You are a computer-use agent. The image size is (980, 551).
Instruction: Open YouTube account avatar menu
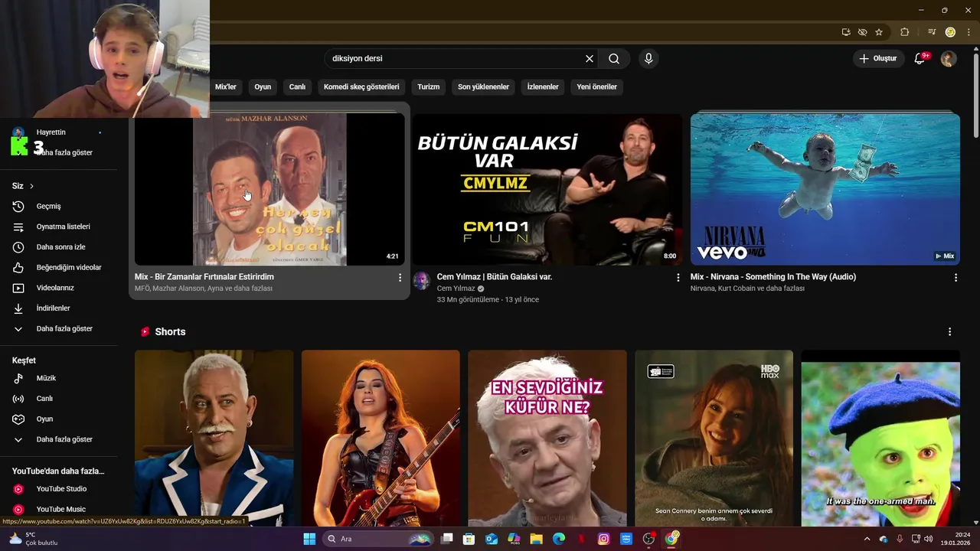click(x=949, y=59)
